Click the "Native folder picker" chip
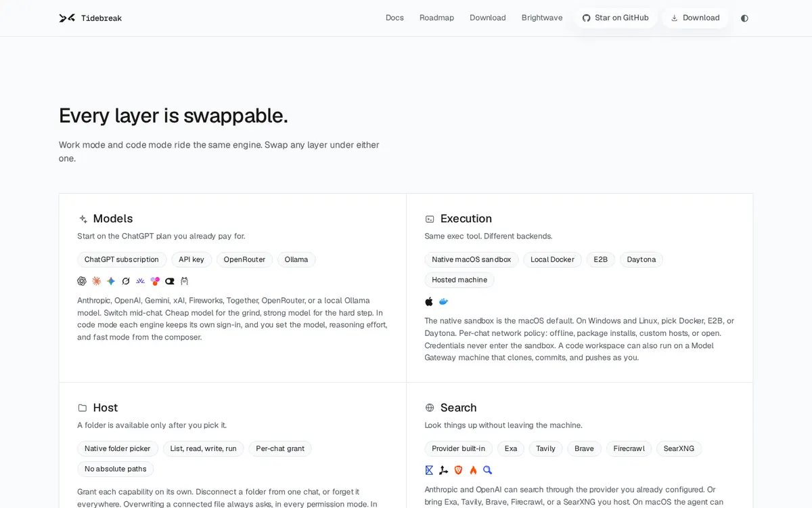The width and height of the screenshot is (812, 508). click(x=118, y=448)
